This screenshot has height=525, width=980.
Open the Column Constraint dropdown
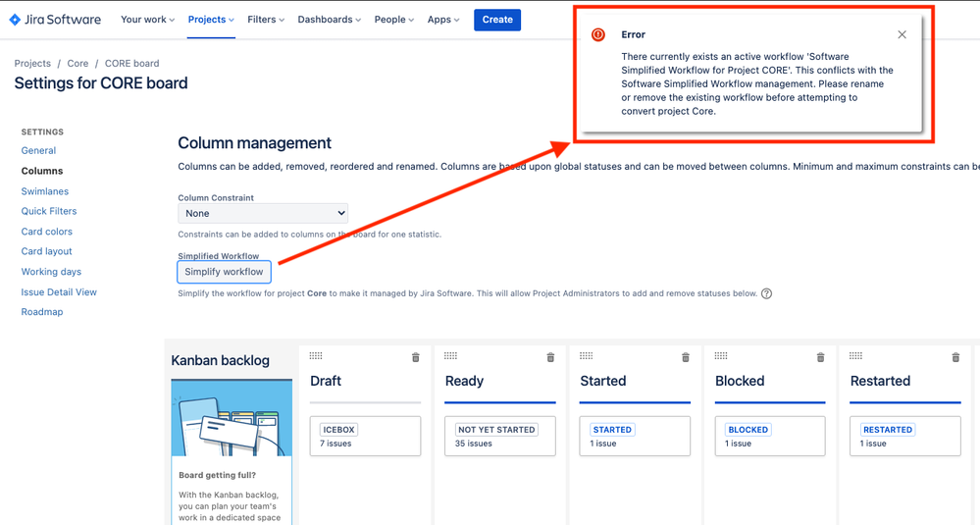[x=263, y=213]
